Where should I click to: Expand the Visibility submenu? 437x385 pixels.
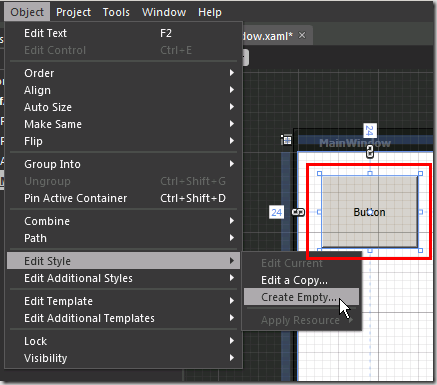[123, 358]
